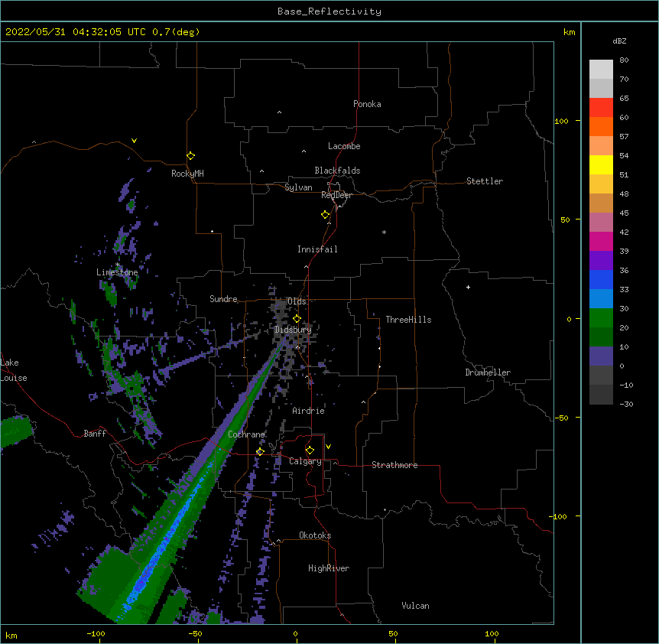Viewport: 659px width, 644px height.
Task: Click the yellow diamond marker beside Olds
Action: point(297,318)
